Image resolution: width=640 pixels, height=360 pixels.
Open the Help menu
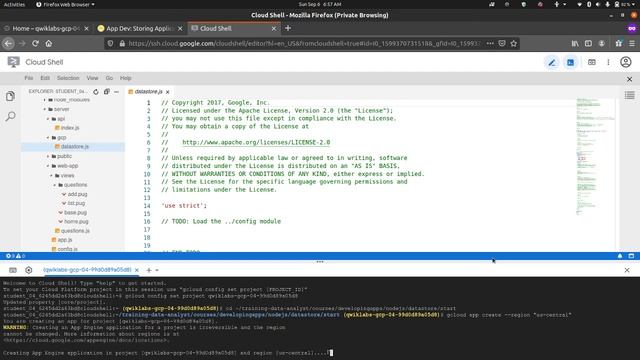pos(126,78)
